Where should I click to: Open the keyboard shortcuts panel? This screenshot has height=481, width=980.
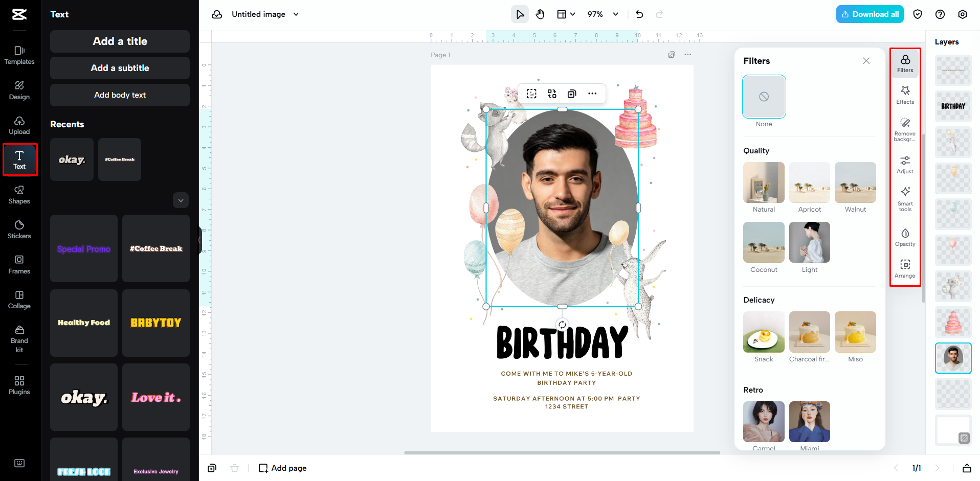19,463
